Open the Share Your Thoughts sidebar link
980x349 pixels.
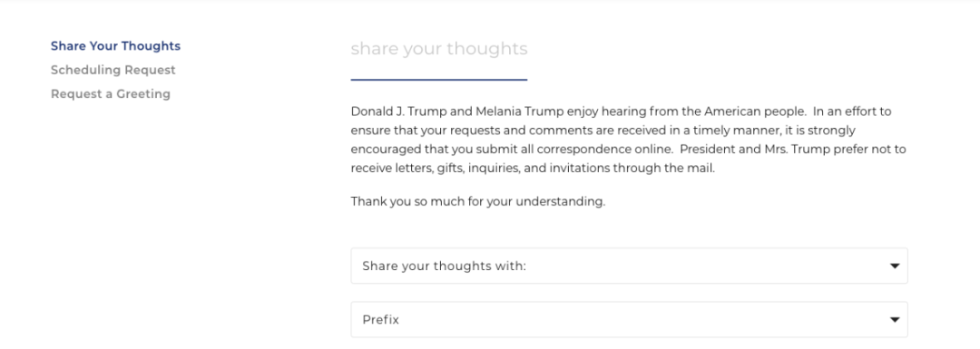coord(115,46)
